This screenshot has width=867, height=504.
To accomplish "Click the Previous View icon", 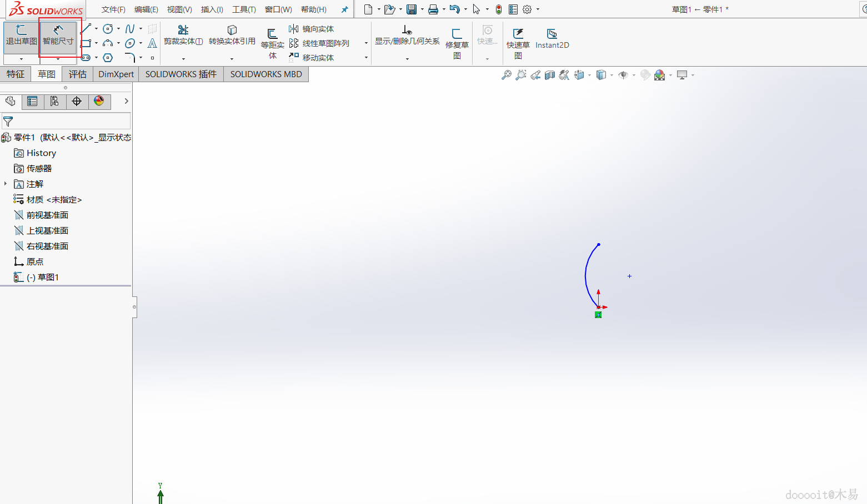I will tap(535, 75).
